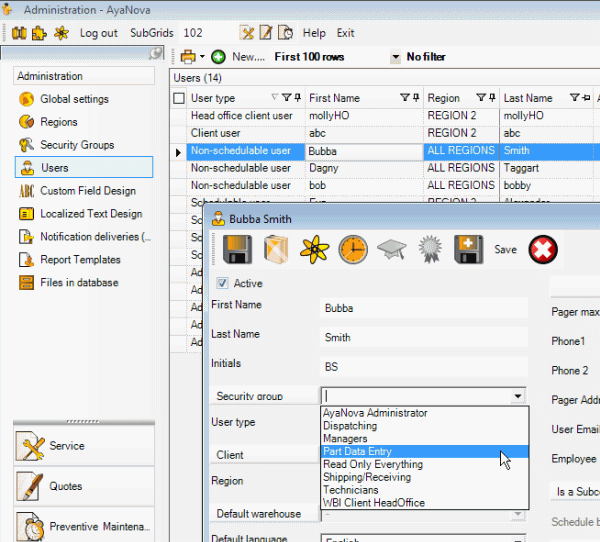Open Files in database
600x542 pixels.
79,283
